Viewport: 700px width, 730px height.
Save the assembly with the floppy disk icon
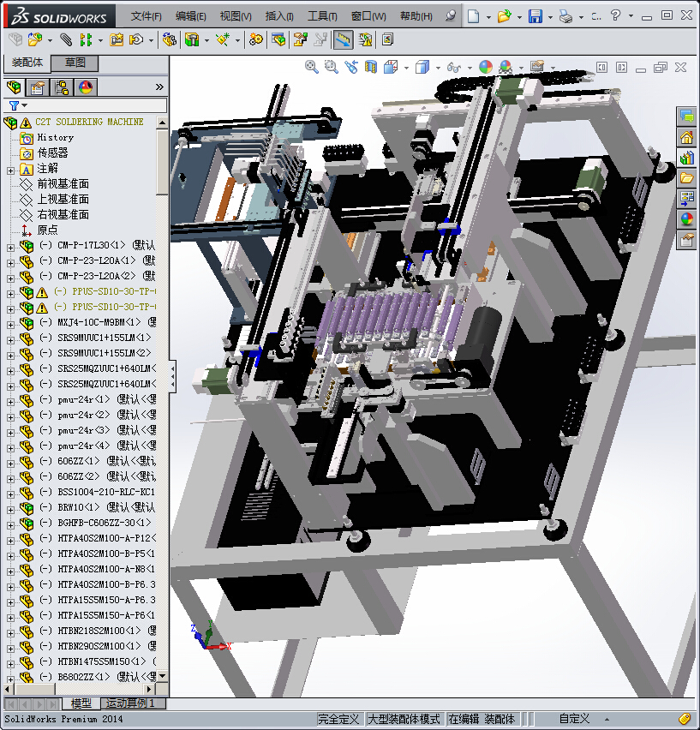click(535, 16)
